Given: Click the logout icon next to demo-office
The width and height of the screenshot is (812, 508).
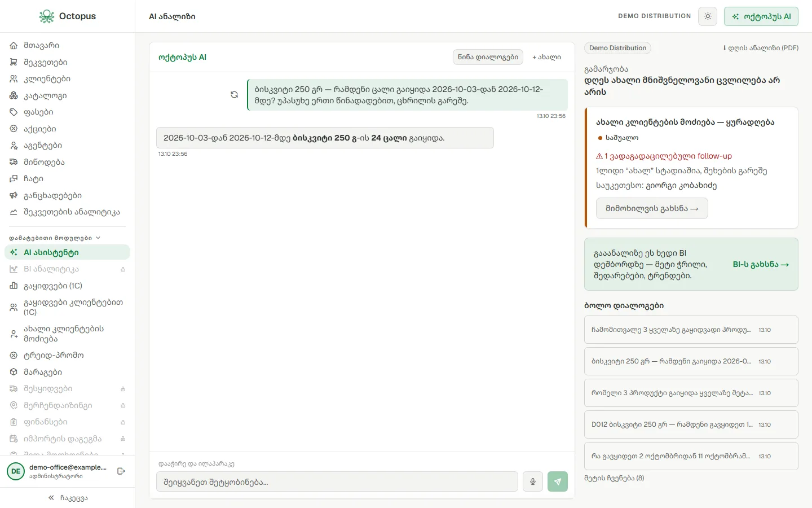Looking at the screenshot, I should click(121, 471).
